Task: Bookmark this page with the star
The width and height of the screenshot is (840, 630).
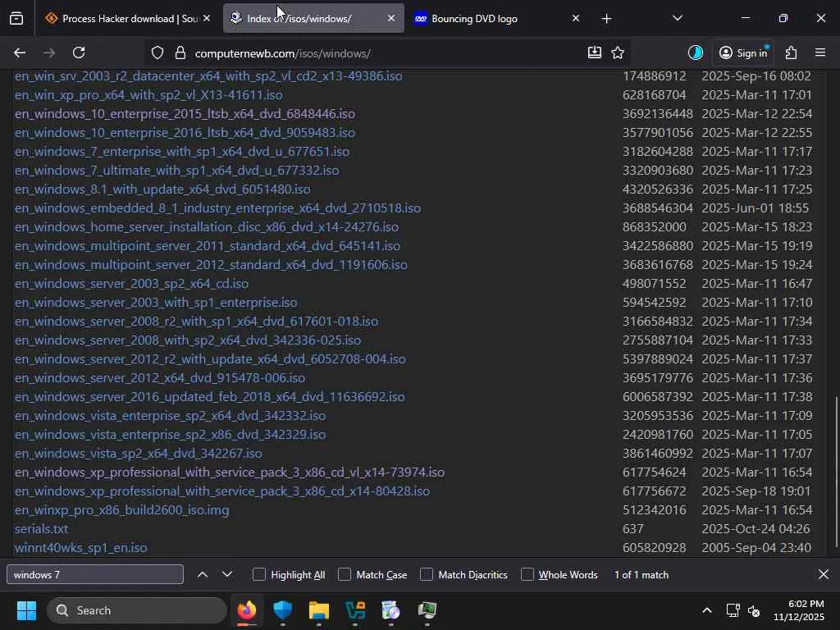Action: (618, 52)
